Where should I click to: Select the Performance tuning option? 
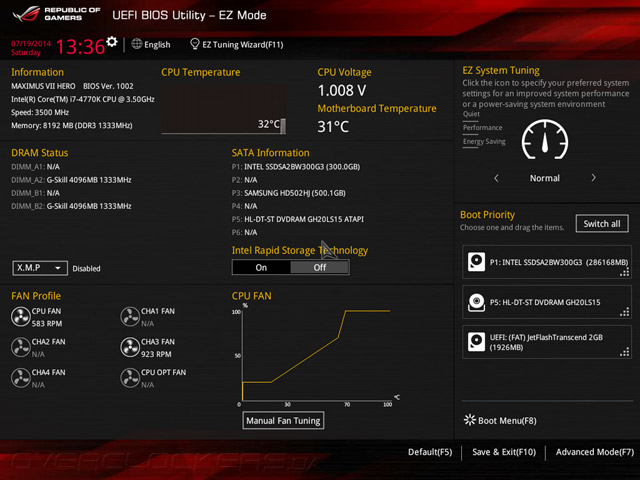[x=482, y=128]
